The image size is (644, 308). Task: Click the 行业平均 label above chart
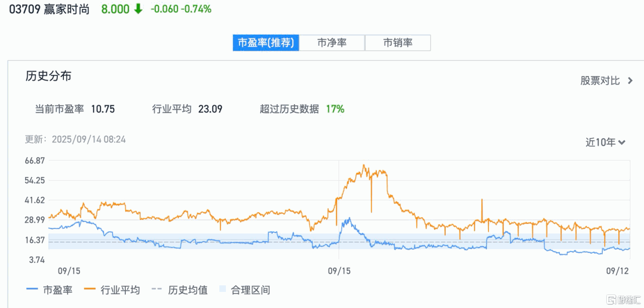click(x=172, y=109)
